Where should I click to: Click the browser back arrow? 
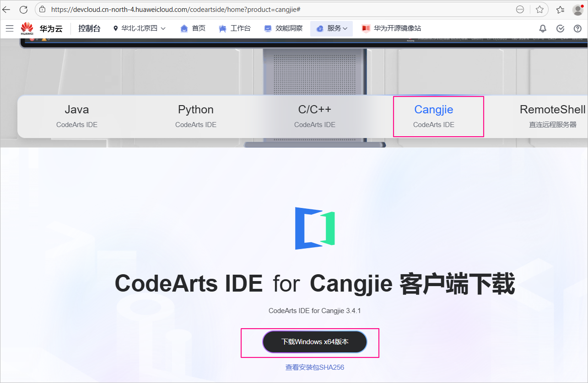tap(6, 9)
